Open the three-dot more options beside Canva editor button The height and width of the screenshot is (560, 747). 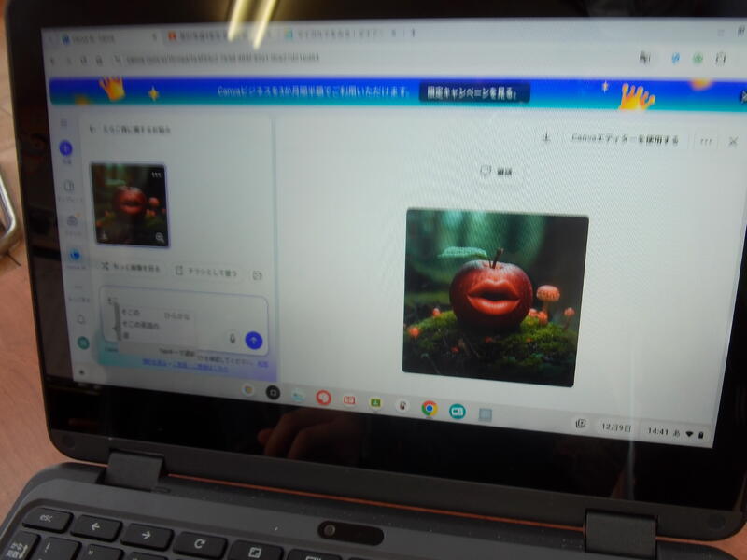click(705, 141)
